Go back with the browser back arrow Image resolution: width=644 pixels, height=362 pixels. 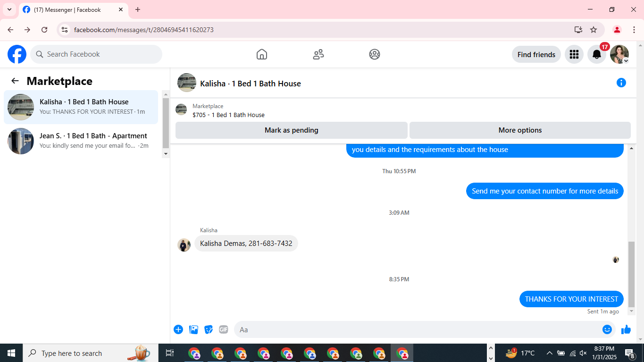click(10, 30)
